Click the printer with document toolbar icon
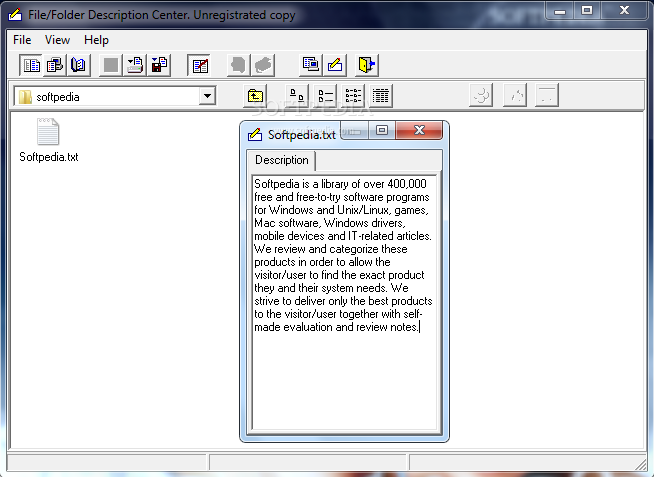Screen dimensions: 654x477 click(135, 65)
